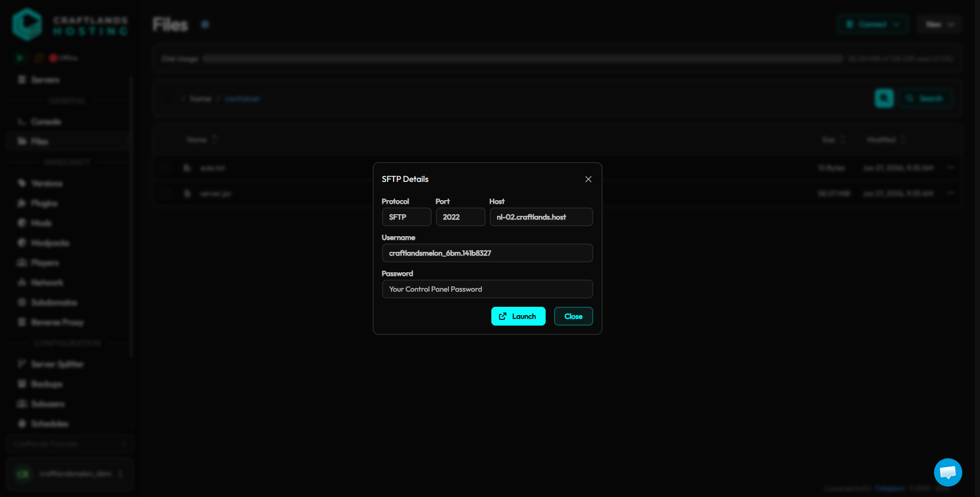Open the server.jar file

[215, 193]
